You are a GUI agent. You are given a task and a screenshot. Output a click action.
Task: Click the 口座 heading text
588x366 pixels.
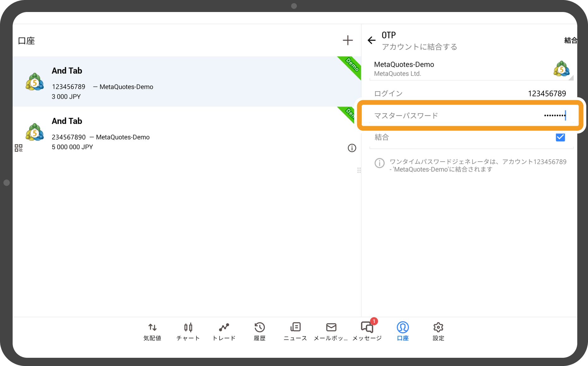pos(27,41)
